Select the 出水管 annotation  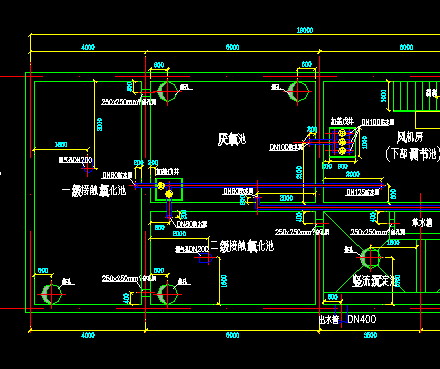pyautogui.click(x=329, y=320)
